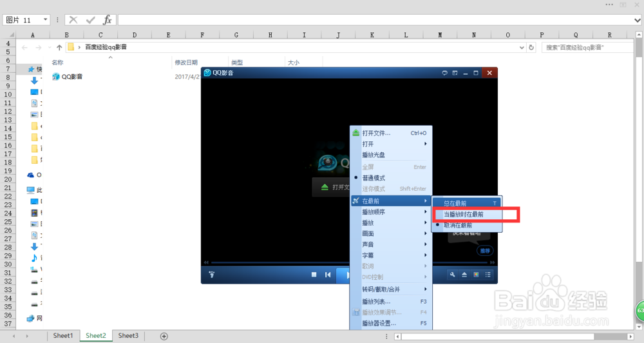Screen dimensions: 644x343
Task: Click the Explorer back arrow
Action: click(x=24, y=48)
